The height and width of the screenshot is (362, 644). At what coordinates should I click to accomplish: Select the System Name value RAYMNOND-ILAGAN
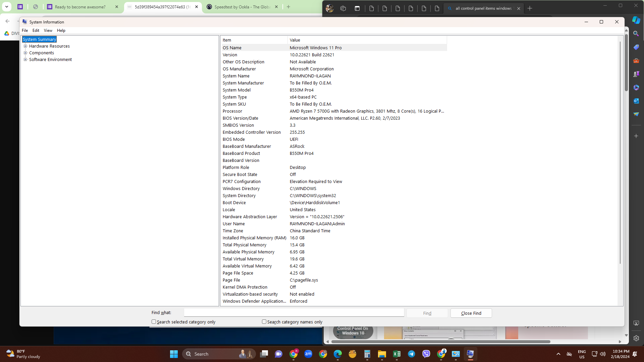click(x=310, y=76)
